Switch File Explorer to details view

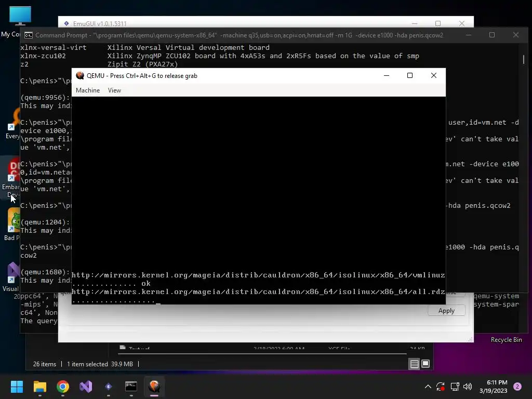(414, 364)
